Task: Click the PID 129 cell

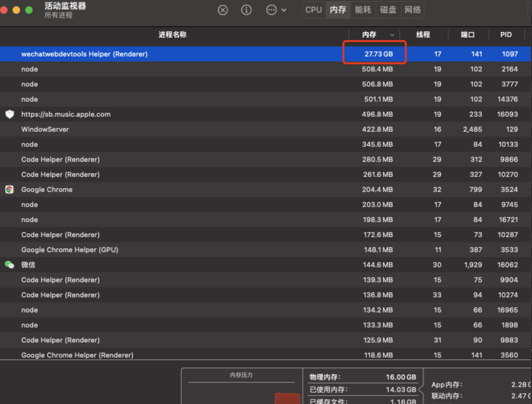Action: [x=512, y=129]
